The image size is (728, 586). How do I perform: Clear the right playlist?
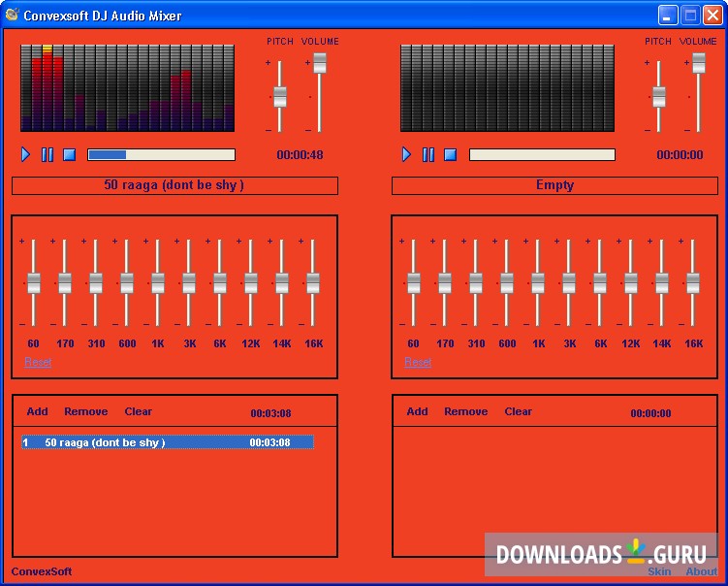click(x=519, y=411)
